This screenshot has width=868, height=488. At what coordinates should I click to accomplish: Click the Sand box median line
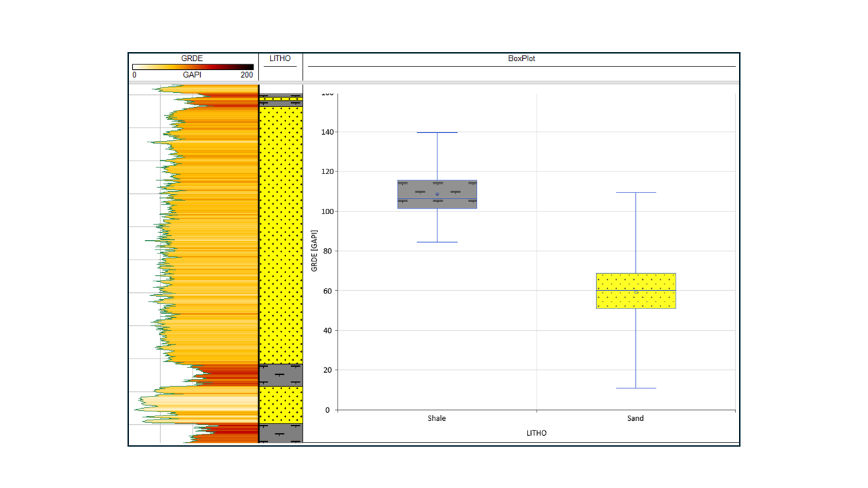pyautogui.click(x=635, y=290)
